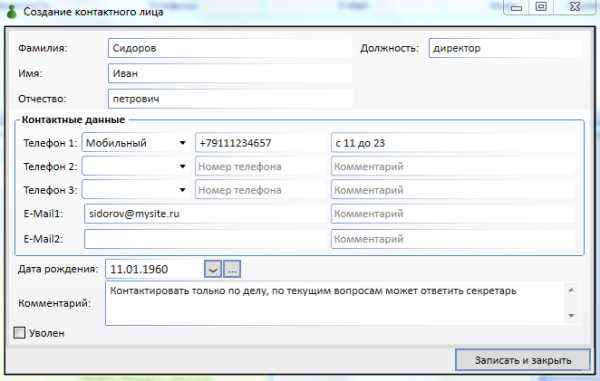Click the Отчество field containing петрович
600x381 pixels.
click(x=230, y=99)
